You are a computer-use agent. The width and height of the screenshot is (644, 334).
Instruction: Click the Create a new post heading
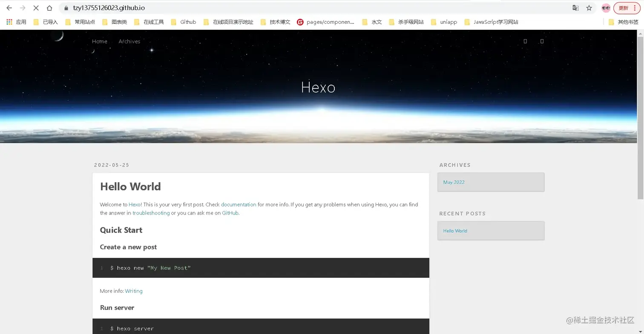coord(128,247)
